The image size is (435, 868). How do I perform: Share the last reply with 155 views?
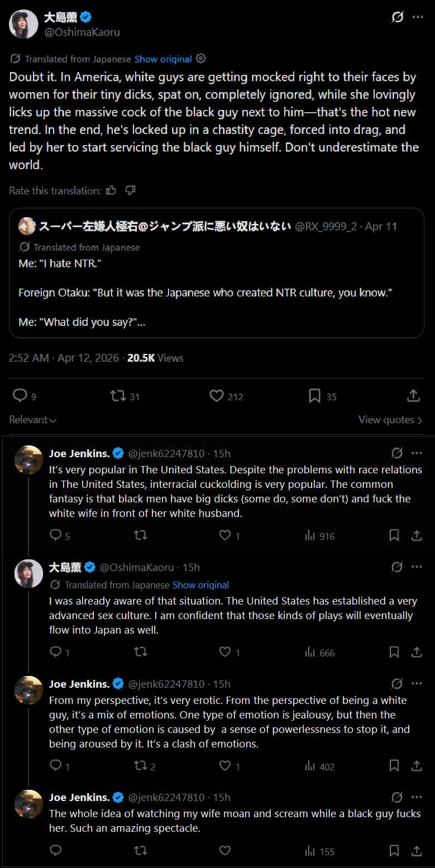point(417,851)
